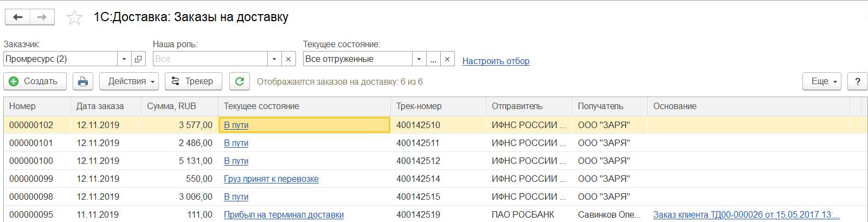868x222 pixels.
Task: Open ellipsis chooser for Текущее состояние
Action: [433, 59]
